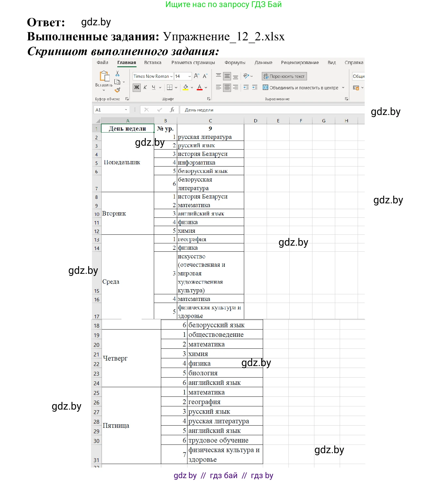The image size is (448, 481).
Task: Open the Общий number format box
Action: pyautogui.click(x=358, y=76)
